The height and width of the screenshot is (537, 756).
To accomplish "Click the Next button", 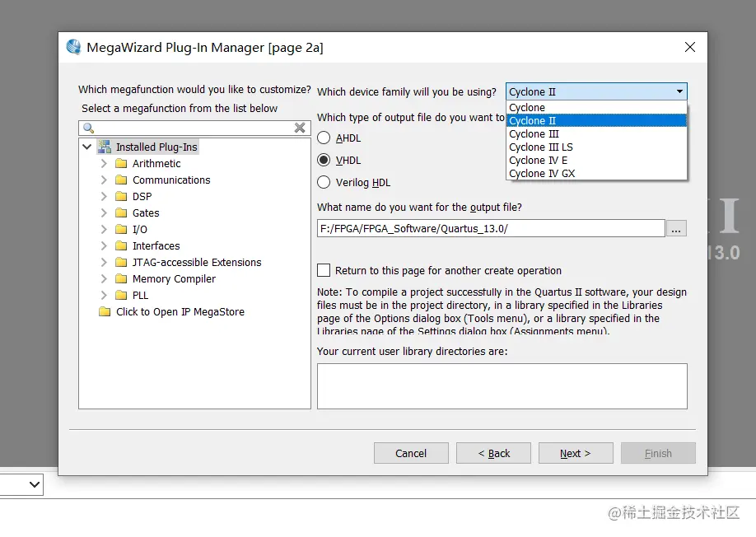I will click(575, 453).
